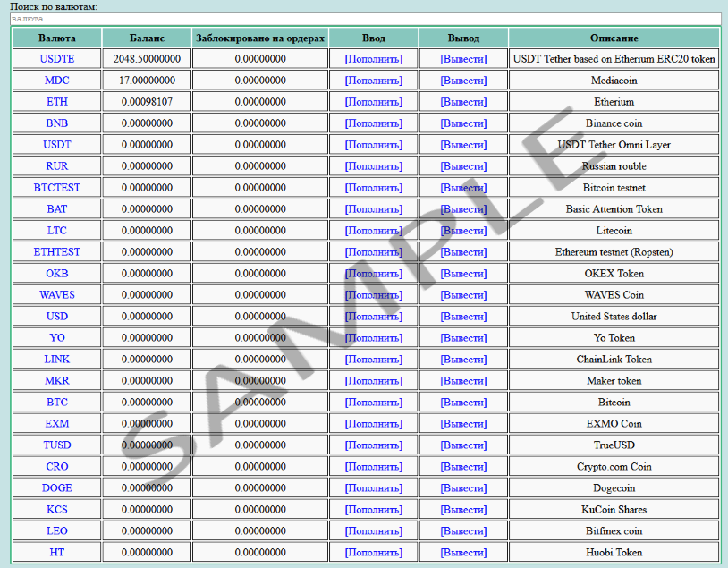This screenshot has width=728, height=568.
Task: Click [Вывести] for Maker token
Action: point(463,380)
